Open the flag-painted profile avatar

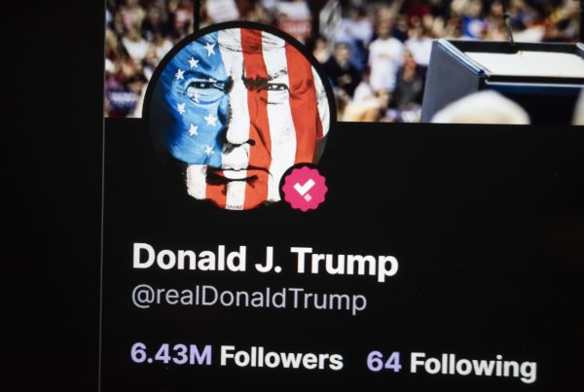point(239,118)
